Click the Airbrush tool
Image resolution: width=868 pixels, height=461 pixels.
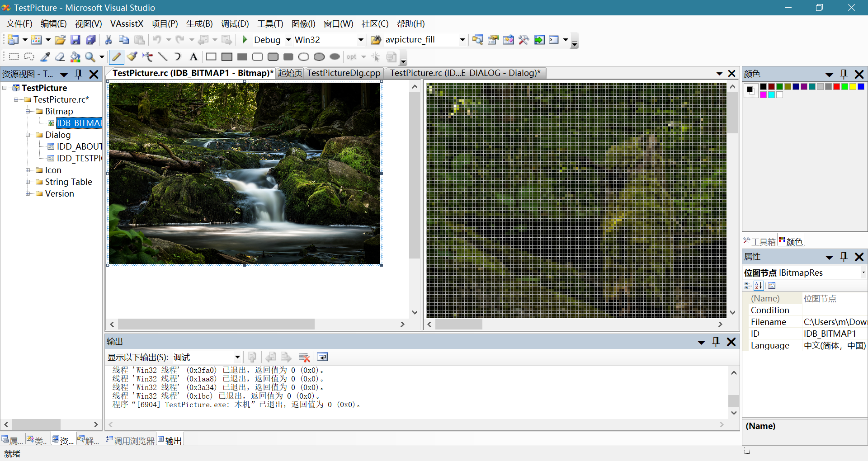point(147,57)
